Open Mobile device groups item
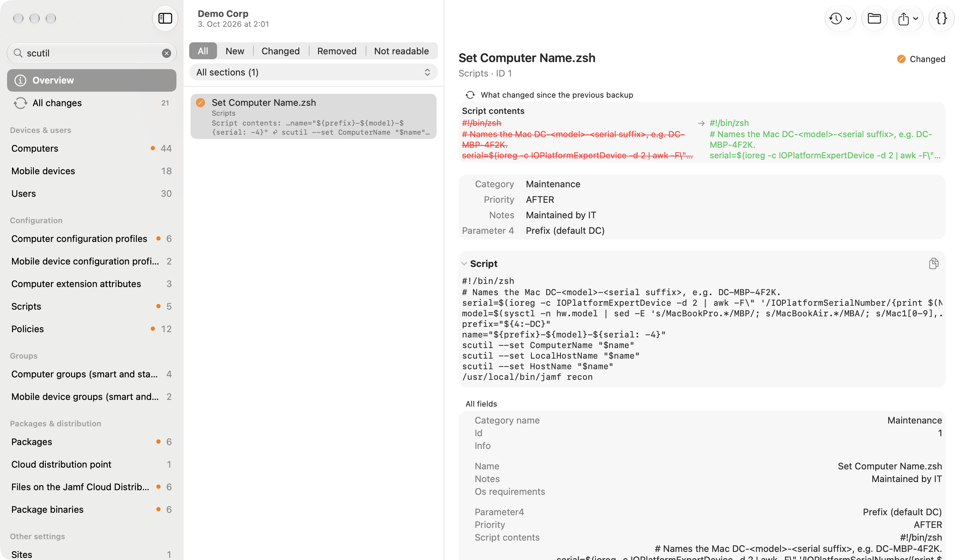Image resolution: width=960 pixels, height=560 pixels. (x=91, y=397)
